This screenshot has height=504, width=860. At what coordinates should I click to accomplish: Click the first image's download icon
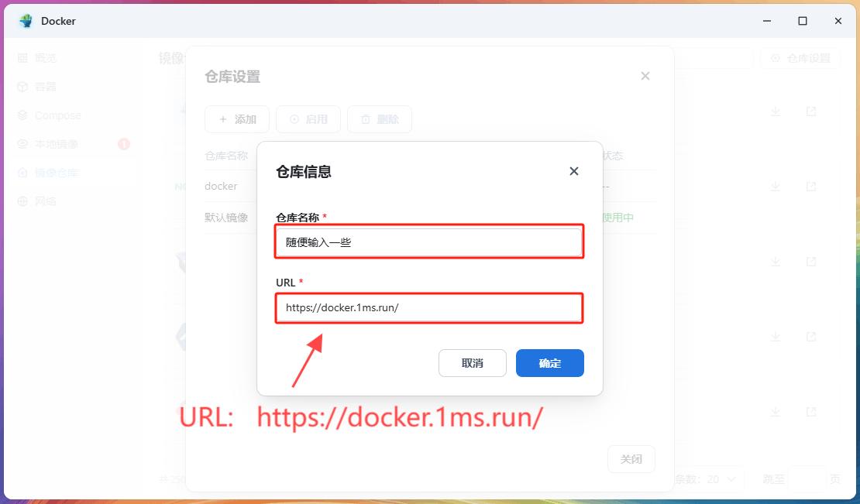pos(776,111)
